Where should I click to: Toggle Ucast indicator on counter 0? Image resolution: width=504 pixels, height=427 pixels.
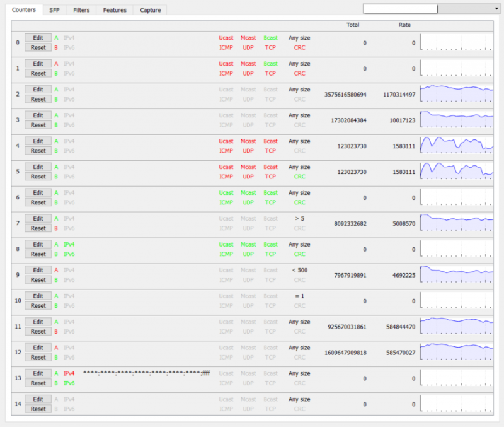coord(226,38)
